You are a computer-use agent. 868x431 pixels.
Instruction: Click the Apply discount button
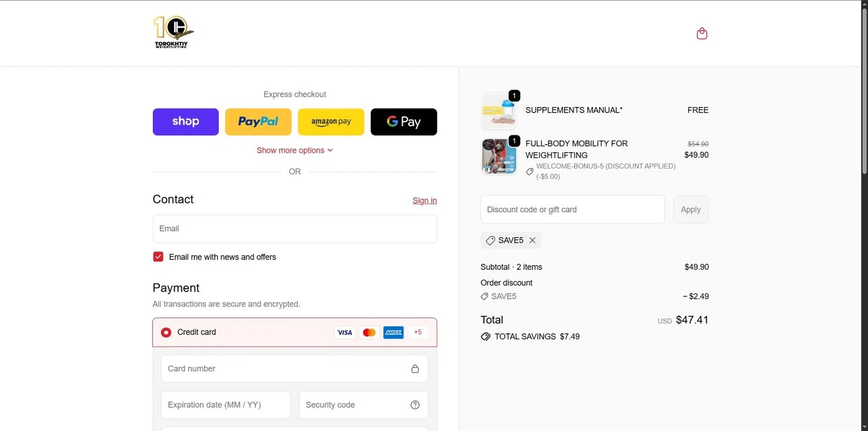pos(690,209)
